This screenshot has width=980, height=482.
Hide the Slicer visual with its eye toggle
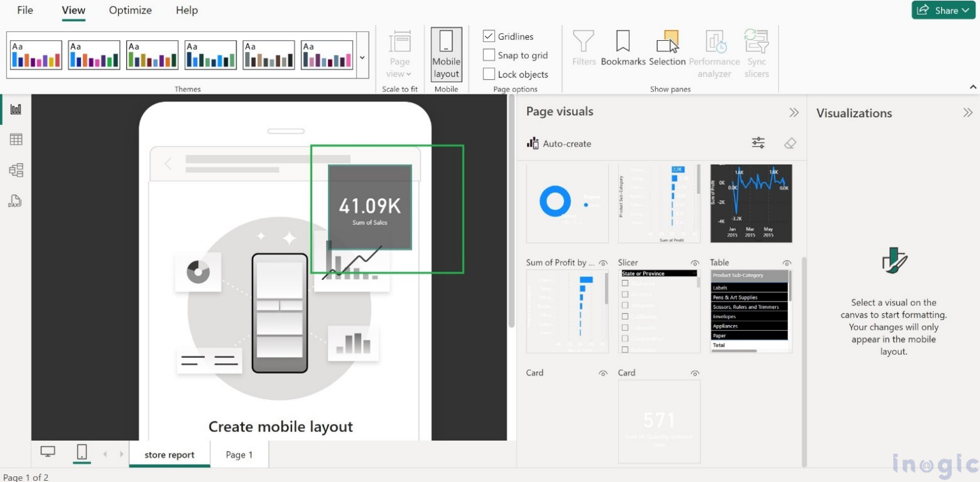pos(695,263)
